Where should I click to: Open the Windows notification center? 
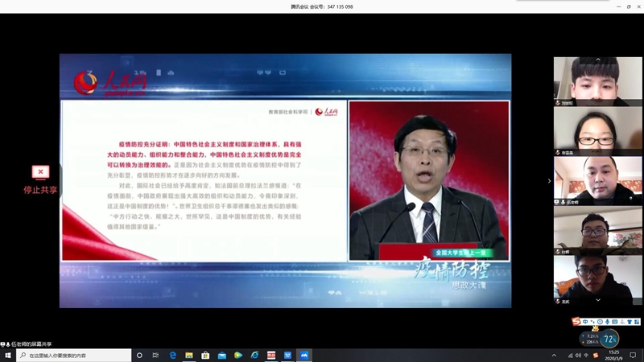(x=633, y=356)
